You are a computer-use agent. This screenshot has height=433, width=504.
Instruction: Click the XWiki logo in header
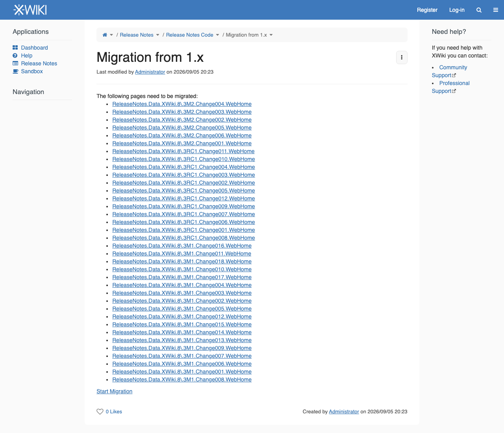(30, 10)
